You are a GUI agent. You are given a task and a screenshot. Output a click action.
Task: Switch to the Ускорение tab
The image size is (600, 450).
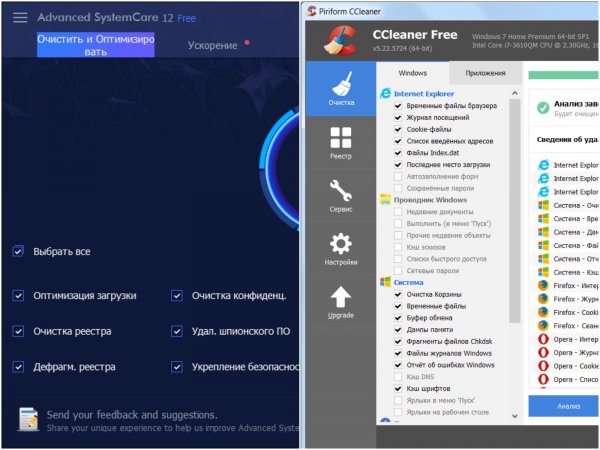point(212,45)
